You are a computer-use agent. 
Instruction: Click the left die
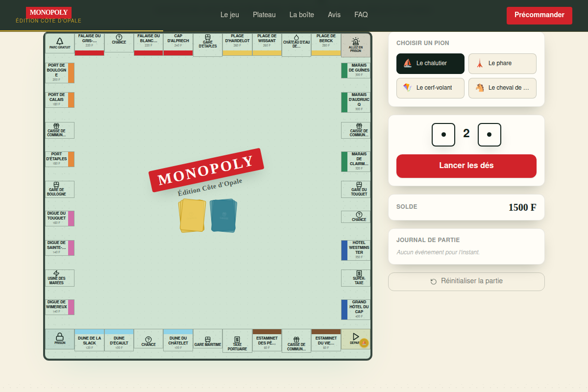(443, 135)
